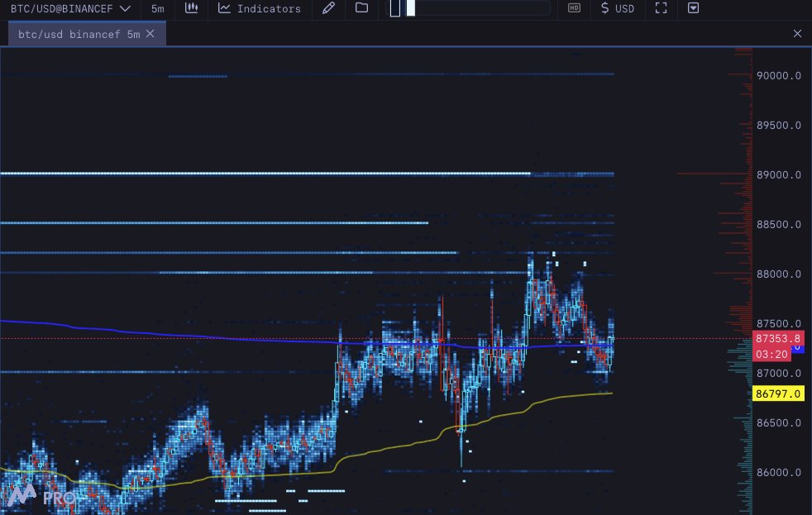Select the pencil drawing tool
The width and height of the screenshot is (812, 515).
328,8
